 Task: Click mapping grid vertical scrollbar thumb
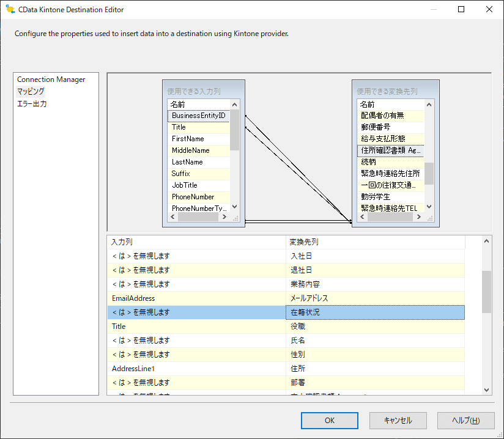tap(486, 292)
